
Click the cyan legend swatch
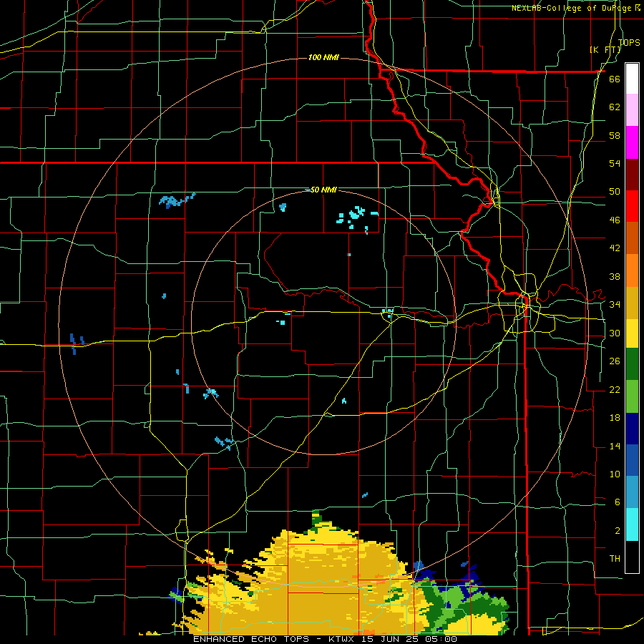pyautogui.click(x=632, y=525)
